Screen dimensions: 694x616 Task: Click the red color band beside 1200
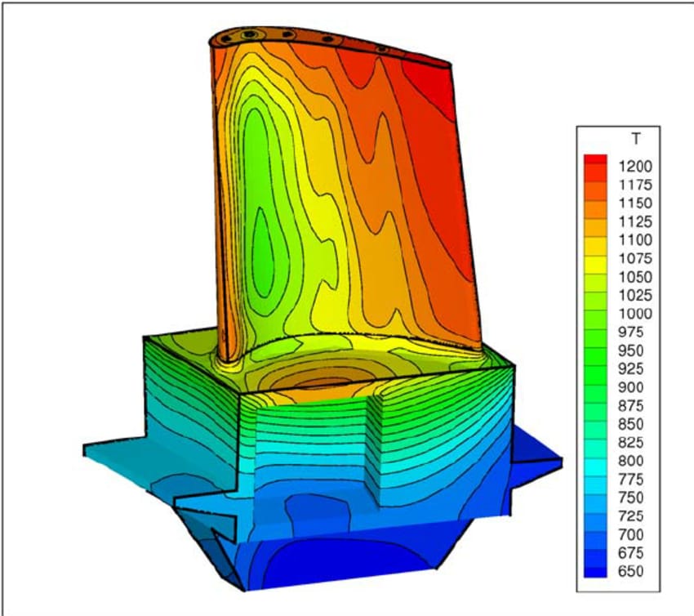coord(595,160)
